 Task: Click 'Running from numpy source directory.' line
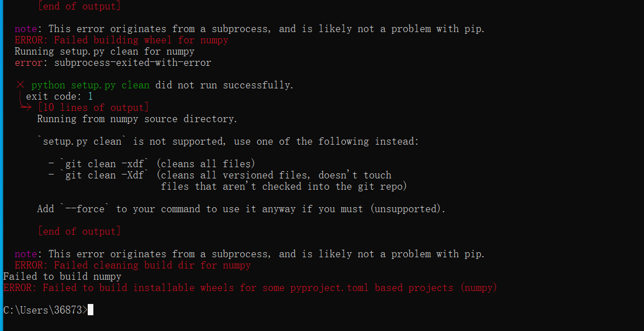click(x=138, y=119)
